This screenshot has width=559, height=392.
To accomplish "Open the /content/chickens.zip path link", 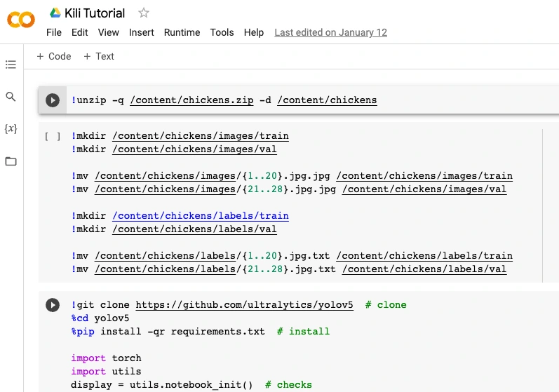I will point(191,100).
